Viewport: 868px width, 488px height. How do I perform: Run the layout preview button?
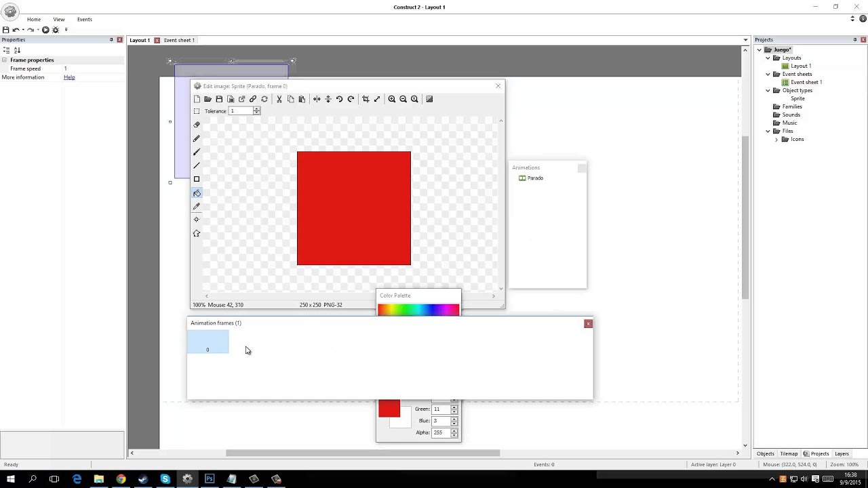[x=45, y=30]
